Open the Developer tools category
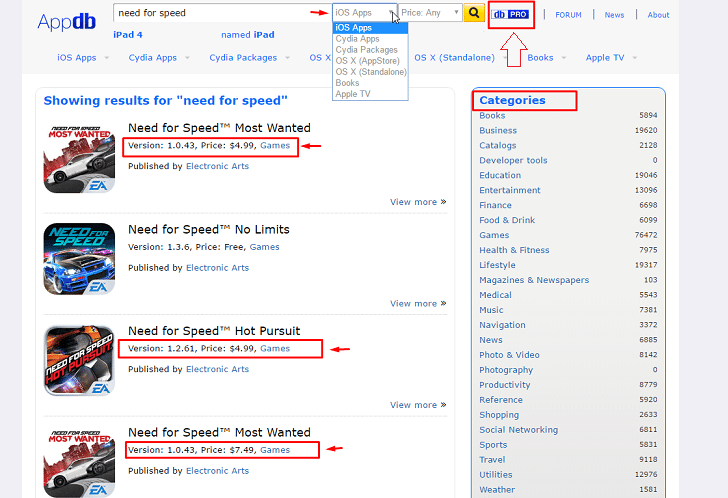 [513, 160]
